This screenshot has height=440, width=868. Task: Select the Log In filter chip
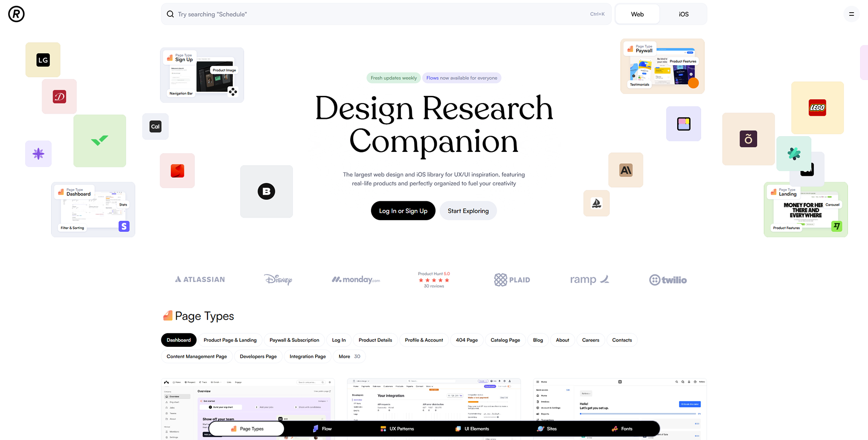click(339, 340)
